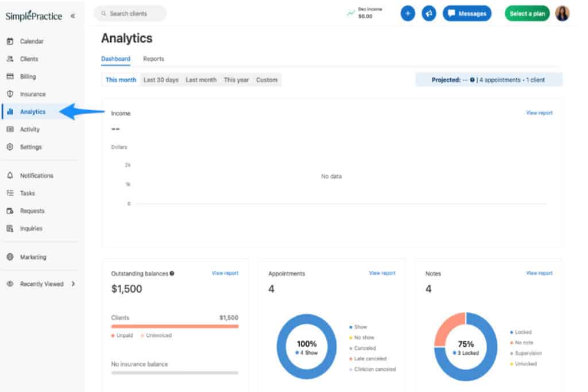This screenshot has height=392, width=588.
Task: Click the Calendar icon in sidebar
Action: [x=10, y=41]
